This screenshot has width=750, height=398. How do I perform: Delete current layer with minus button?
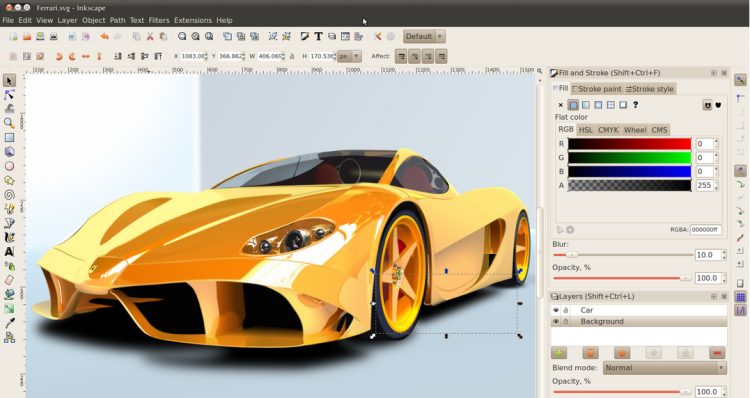point(717,353)
